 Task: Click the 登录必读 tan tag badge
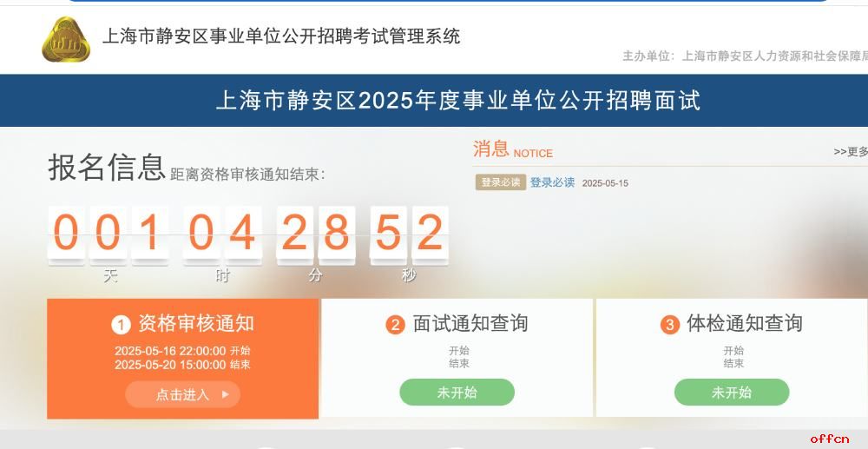[501, 182]
